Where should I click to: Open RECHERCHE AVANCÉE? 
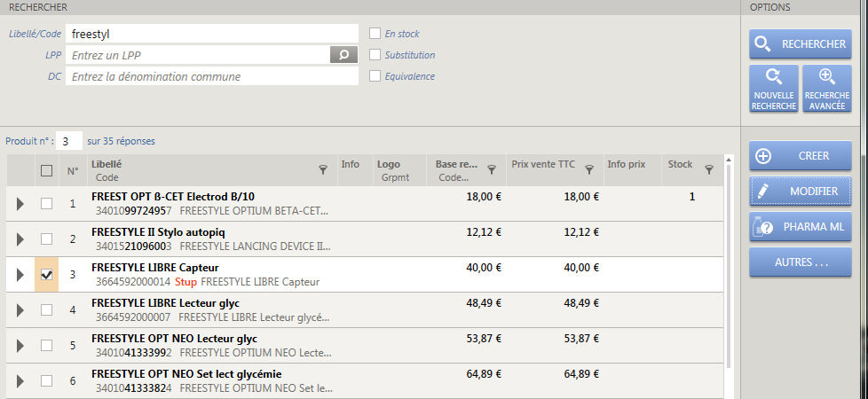coord(827,89)
